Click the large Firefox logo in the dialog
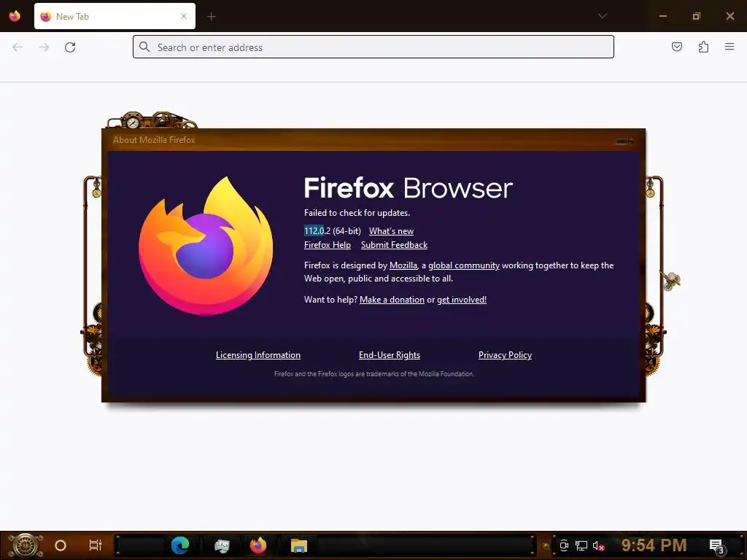The width and height of the screenshot is (747, 560). tap(206, 246)
